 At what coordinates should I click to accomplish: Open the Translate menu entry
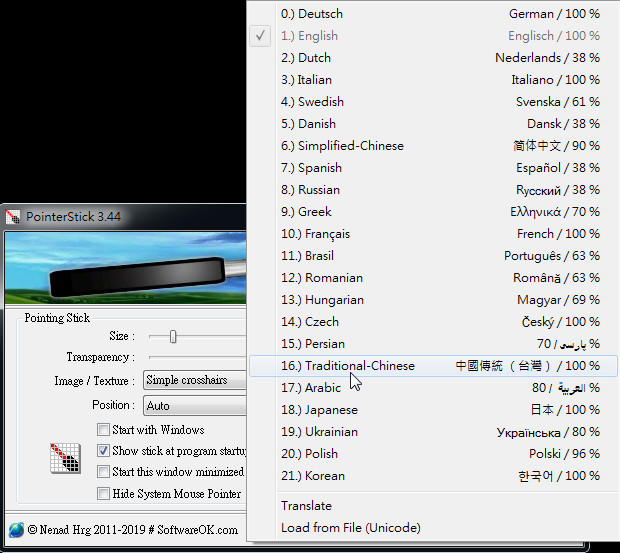pyautogui.click(x=433, y=506)
